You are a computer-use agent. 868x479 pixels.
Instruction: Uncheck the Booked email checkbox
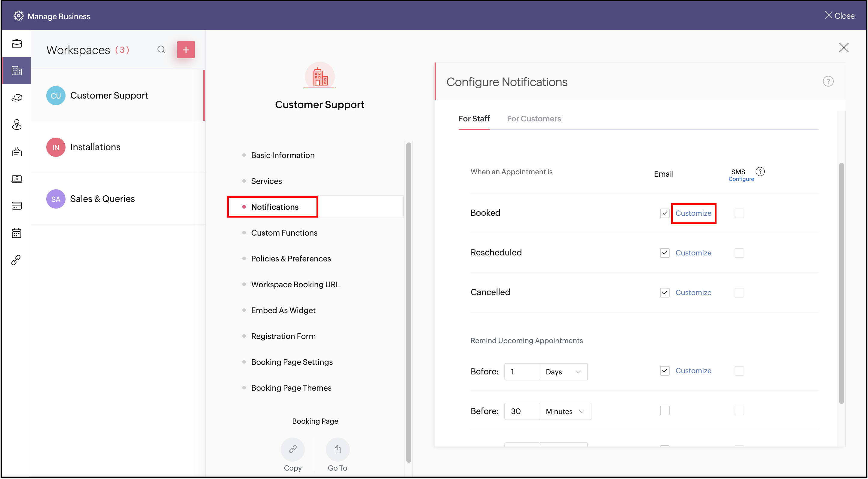pyautogui.click(x=665, y=213)
